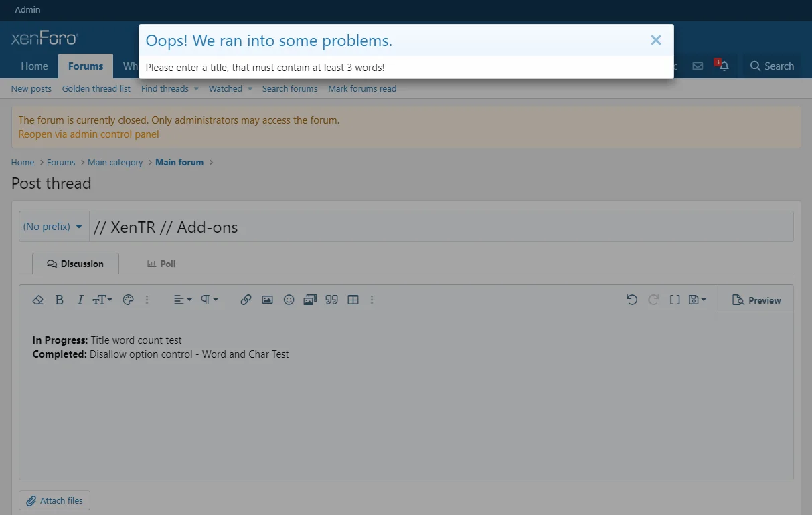Open the Home navigation tab

34,66
